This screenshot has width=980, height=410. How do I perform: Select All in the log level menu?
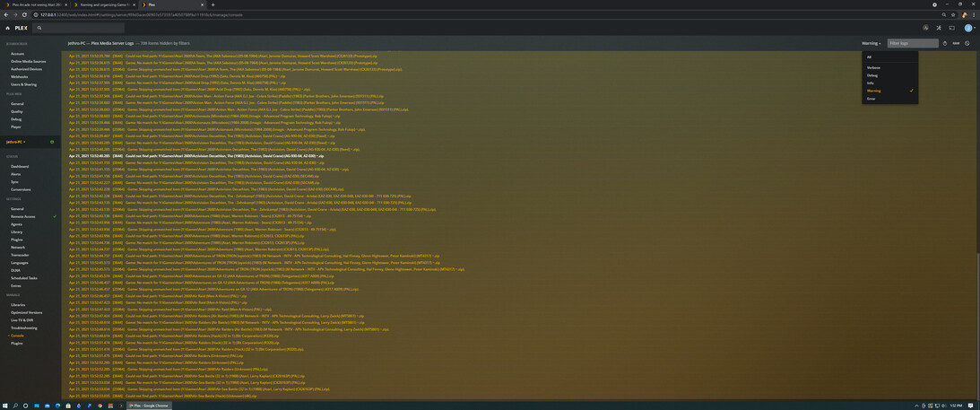click(890, 57)
